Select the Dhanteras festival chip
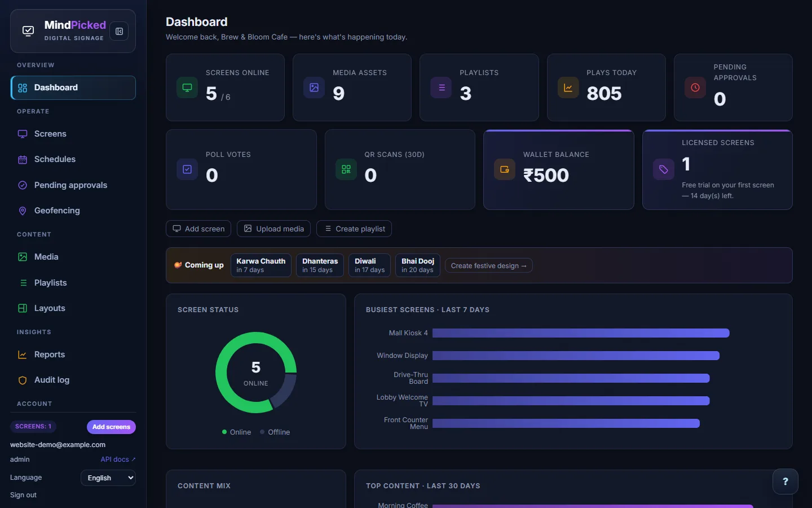The image size is (812, 508). [x=320, y=265]
